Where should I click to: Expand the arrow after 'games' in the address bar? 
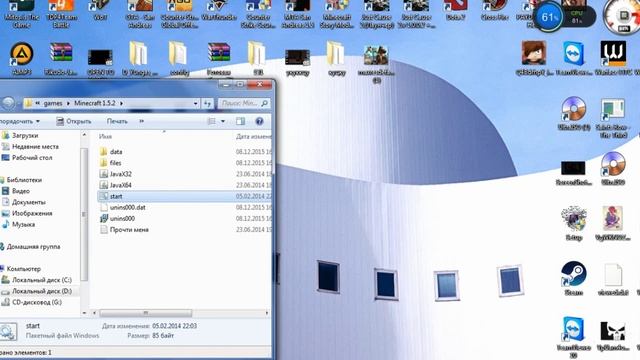tap(68, 103)
